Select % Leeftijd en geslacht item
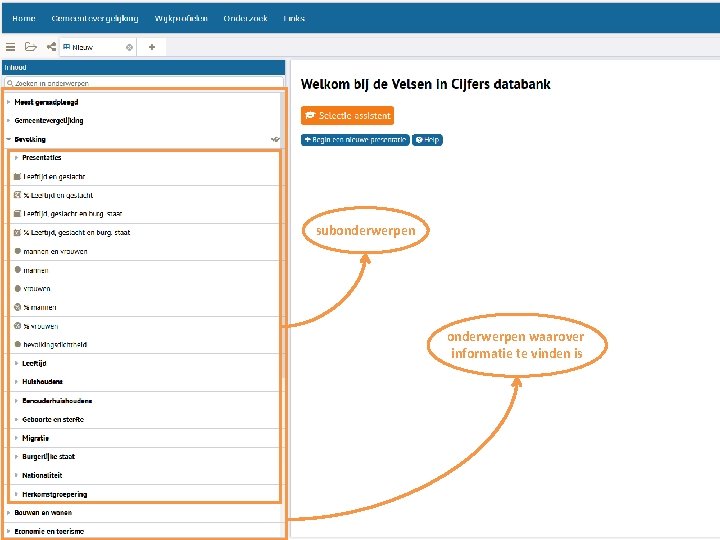The height and width of the screenshot is (540, 720). 58,195
